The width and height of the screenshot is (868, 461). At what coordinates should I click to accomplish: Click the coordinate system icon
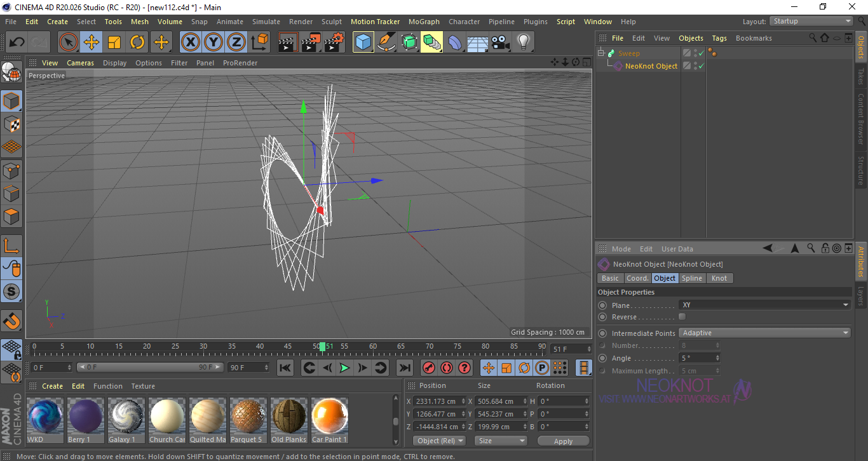pos(260,43)
